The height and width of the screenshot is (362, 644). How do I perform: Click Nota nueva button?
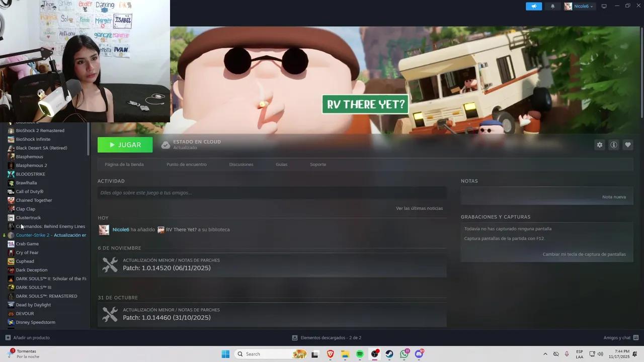tap(614, 197)
